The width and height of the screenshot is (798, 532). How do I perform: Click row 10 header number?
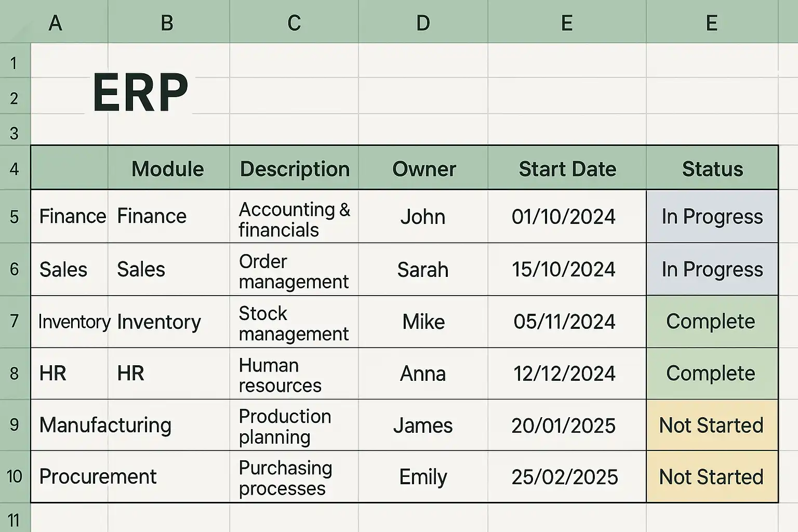pyautogui.click(x=15, y=476)
